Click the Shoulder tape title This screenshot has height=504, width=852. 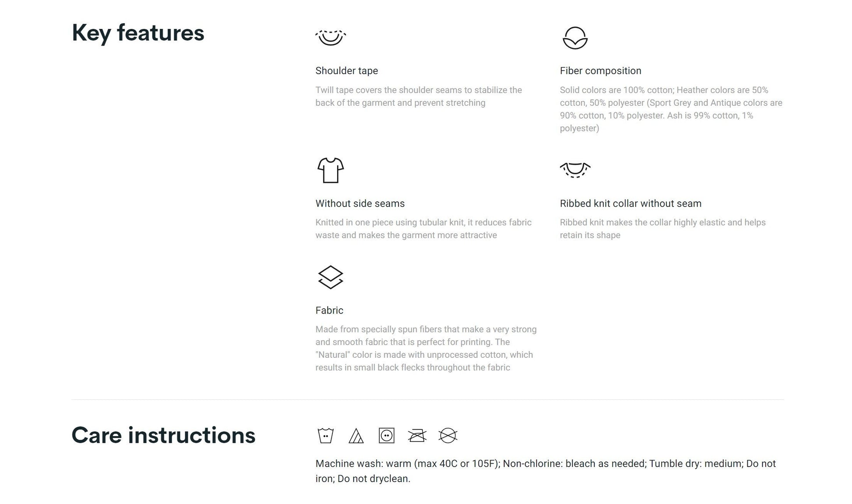pos(346,70)
